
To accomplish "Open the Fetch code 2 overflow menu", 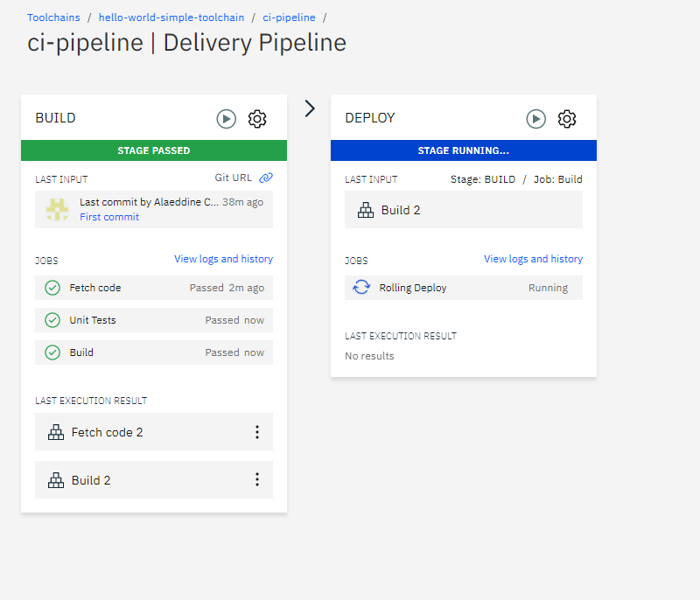I will pyautogui.click(x=257, y=432).
